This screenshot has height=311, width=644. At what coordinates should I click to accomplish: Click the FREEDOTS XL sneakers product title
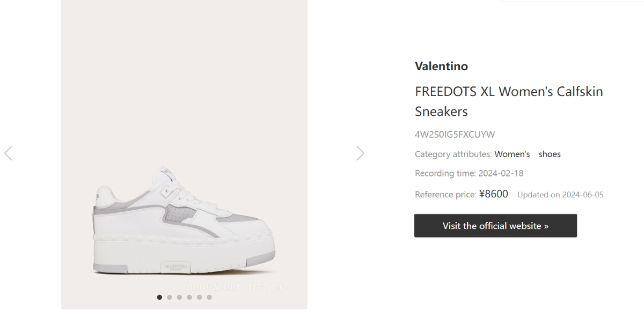point(508,101)
